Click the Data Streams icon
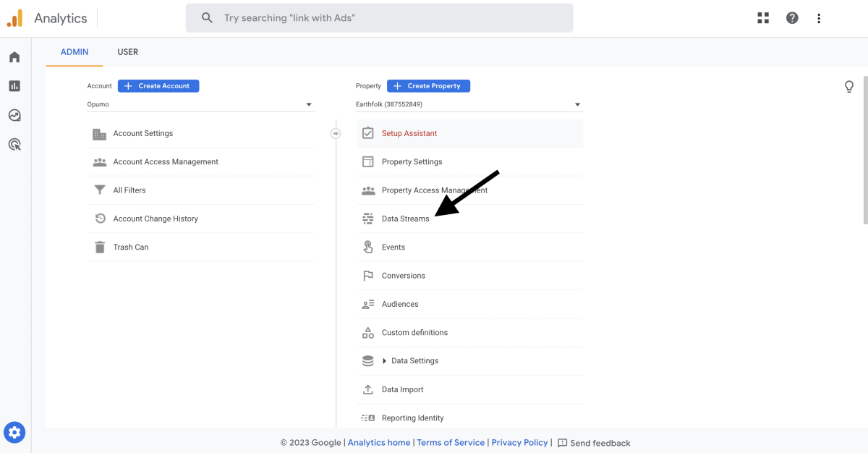 pyautogui.click(x=368, y=219)
